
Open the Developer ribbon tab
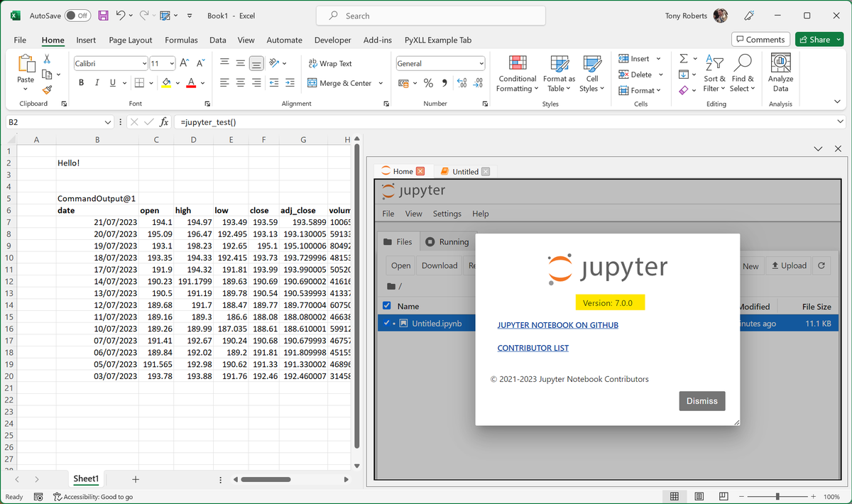pos(332,40)
